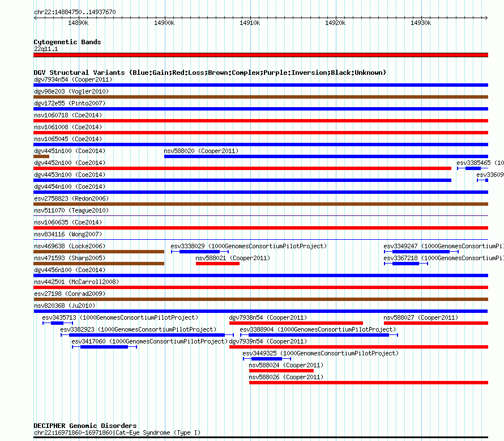This screenshot has height=441, width=504.
Task: Select esv27198 (Conrad2009) label
Action: point(70,294)
